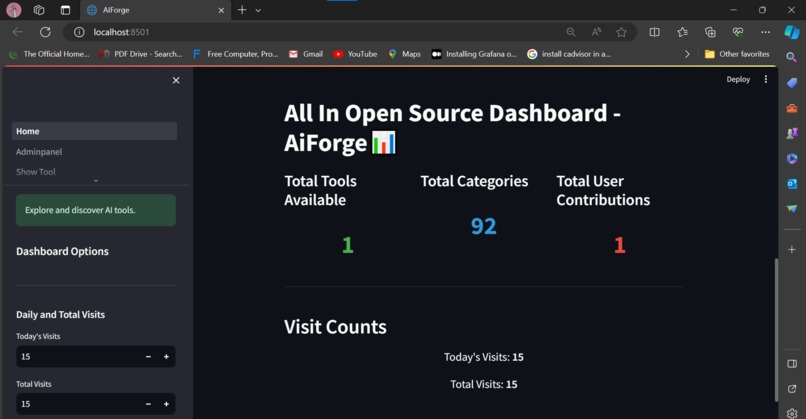
Task: Open the split screen icon
Action: (654, 32)
